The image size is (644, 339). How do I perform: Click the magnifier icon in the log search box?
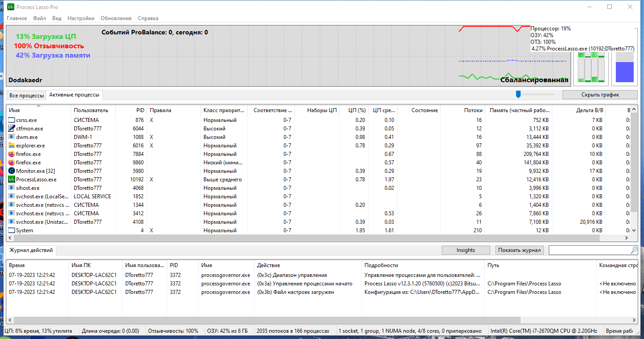coord(634,250)
